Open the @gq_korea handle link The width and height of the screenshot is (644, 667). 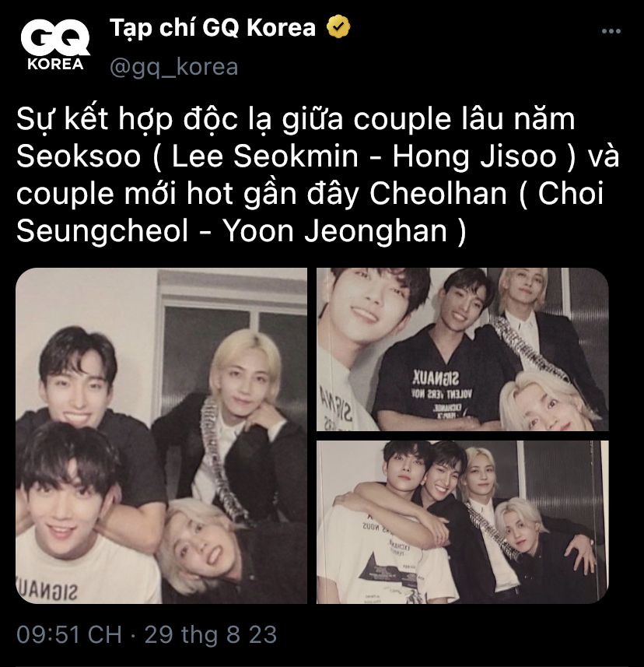click(x=174, y=67)
